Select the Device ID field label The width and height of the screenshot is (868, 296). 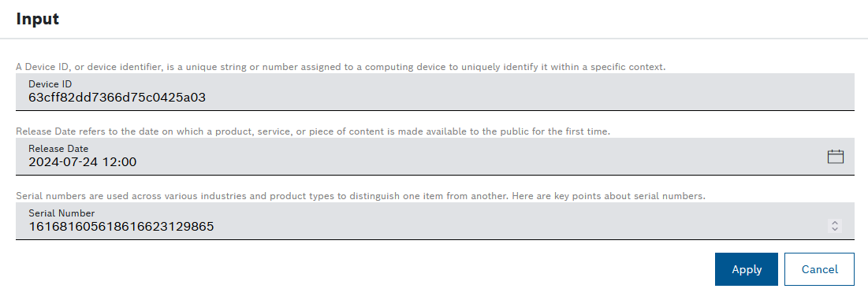pos(50,84)
